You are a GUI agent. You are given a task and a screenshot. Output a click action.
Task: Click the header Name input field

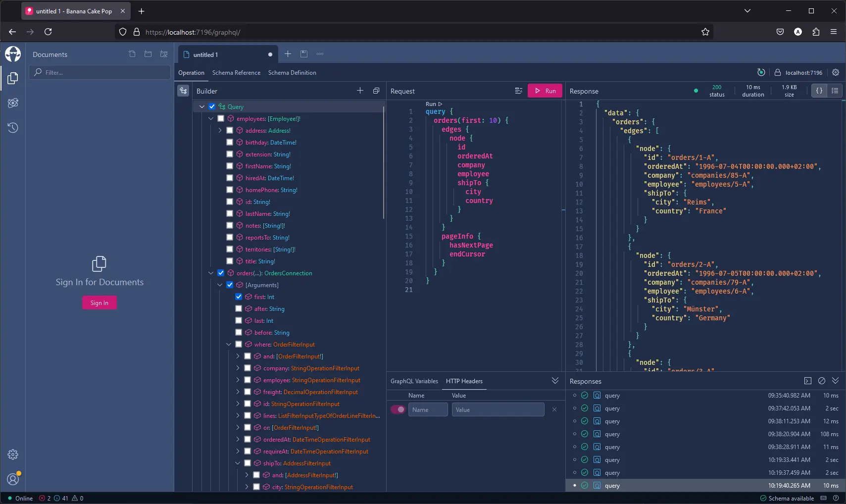pyautogui.click(x=428, y=409)
